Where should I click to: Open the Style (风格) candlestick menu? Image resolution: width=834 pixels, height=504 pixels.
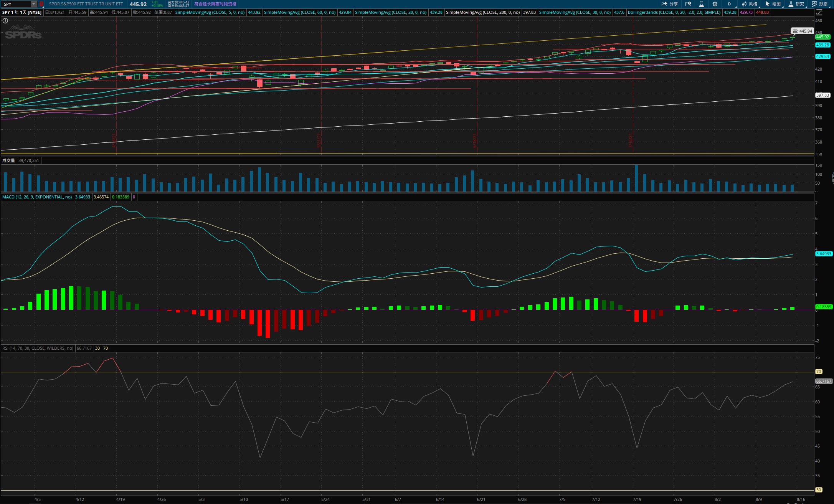tap(750, 4)
